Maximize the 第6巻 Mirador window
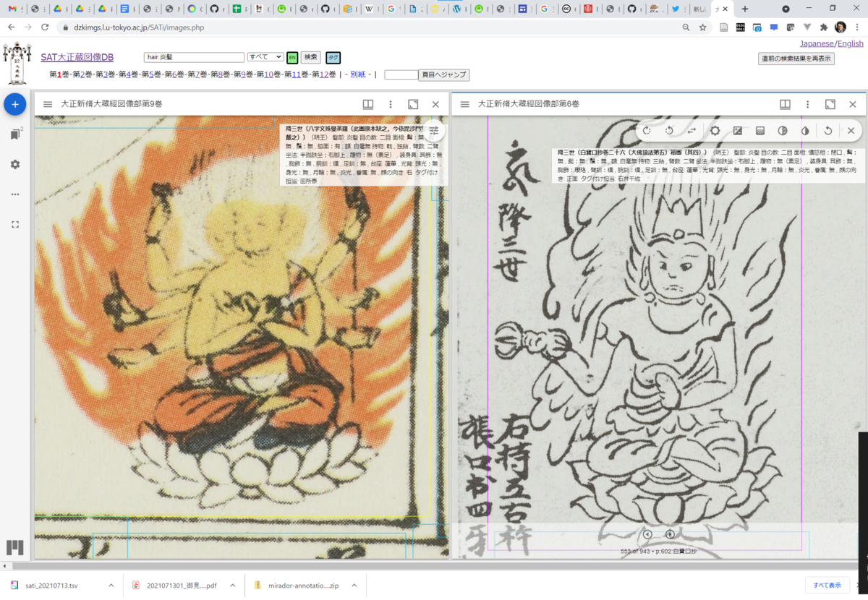The image size is (868, 600). 830,104
